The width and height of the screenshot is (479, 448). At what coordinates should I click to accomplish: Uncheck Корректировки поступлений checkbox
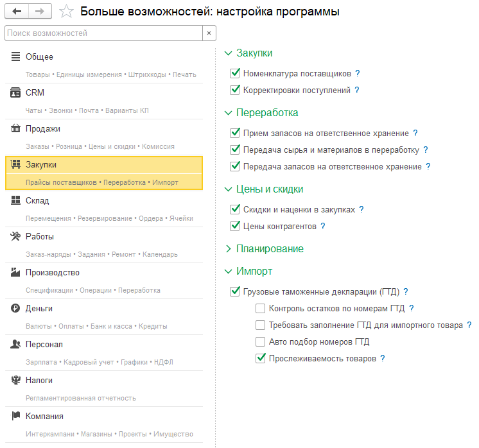234,90
